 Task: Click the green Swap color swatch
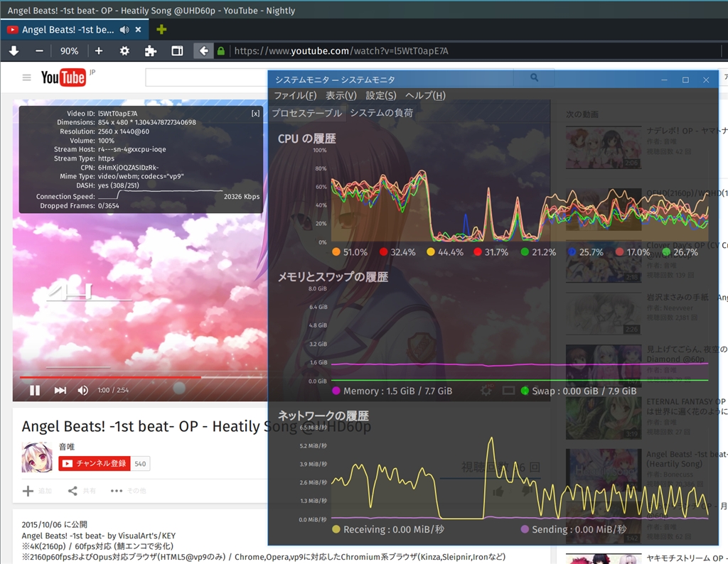pos(525,391)
